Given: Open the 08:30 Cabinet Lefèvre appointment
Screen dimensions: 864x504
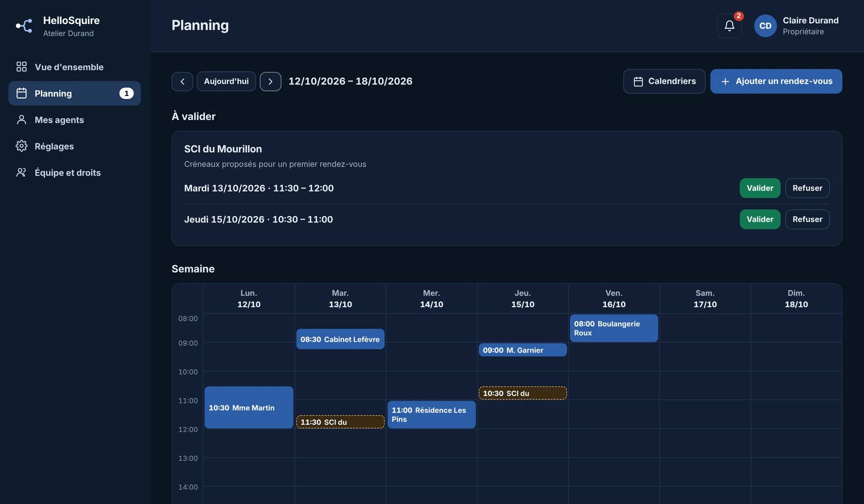Looking at the screenshot, I should pos(340,339).
